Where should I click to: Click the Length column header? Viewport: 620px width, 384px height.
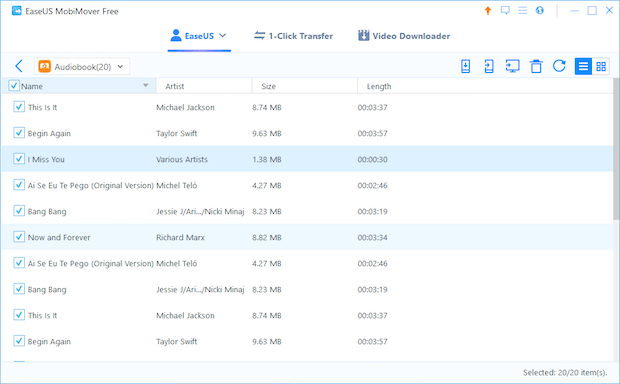pyautogui.click(x=379, y=86)
